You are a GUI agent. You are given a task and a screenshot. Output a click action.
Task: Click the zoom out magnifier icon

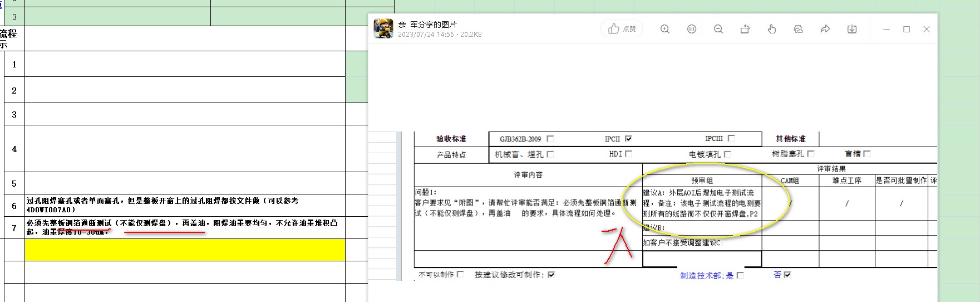[718, 29]
